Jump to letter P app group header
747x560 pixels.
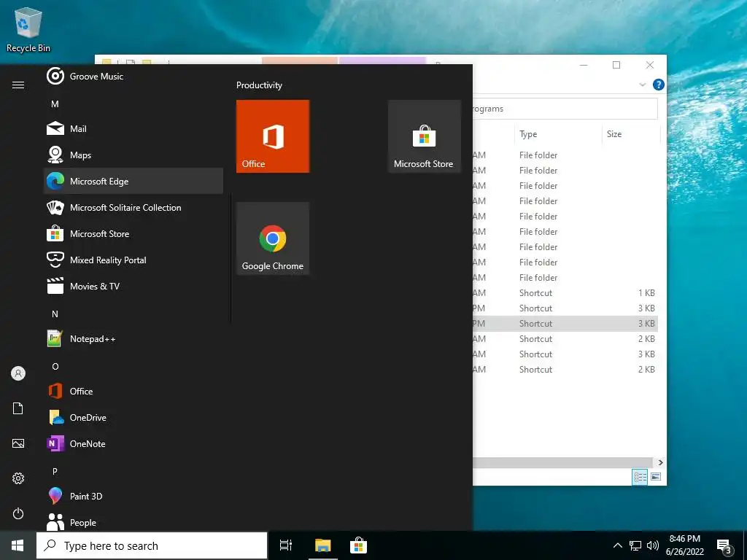(x=55, y=471)
